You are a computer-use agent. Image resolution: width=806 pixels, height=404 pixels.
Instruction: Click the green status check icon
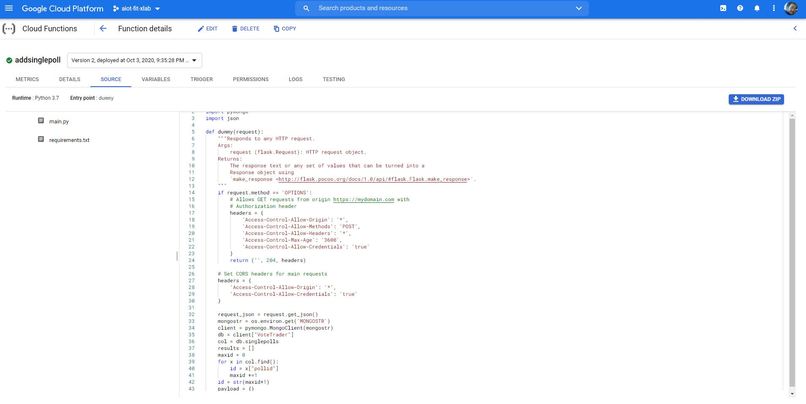click(x=9, y=60)
